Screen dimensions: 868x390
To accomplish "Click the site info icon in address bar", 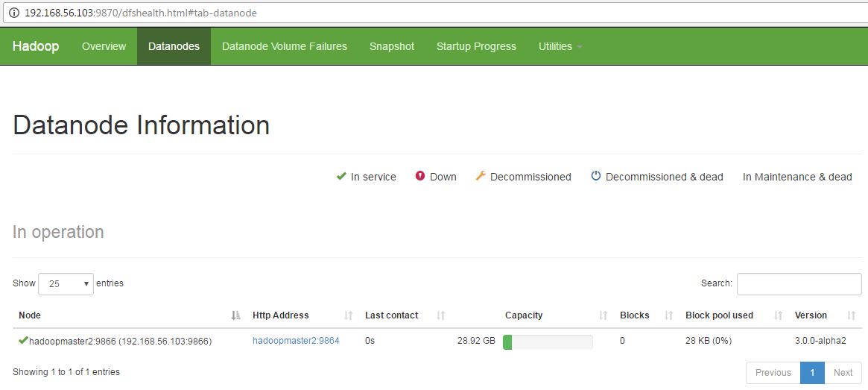I will tap(14, 13).
